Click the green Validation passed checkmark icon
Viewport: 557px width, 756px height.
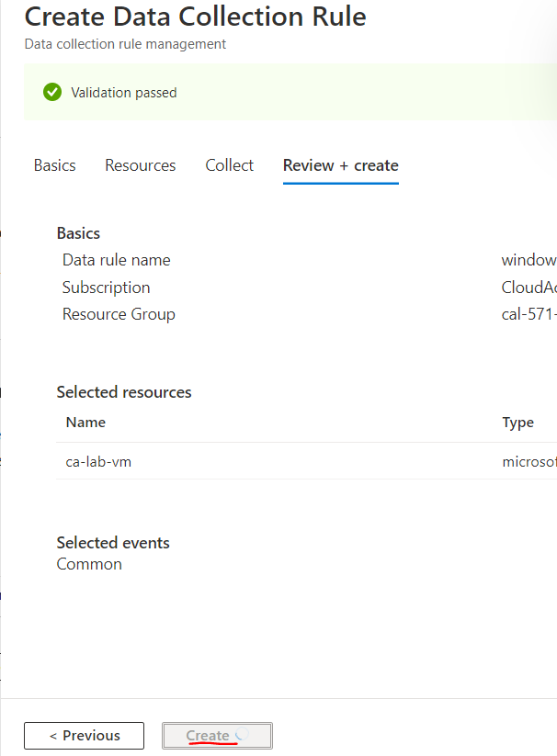(52, 92)
